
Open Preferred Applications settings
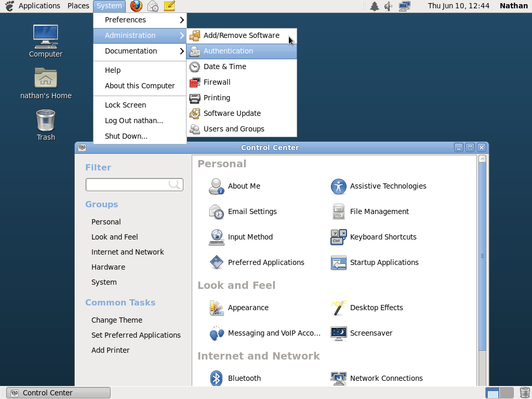pos(216,262)
